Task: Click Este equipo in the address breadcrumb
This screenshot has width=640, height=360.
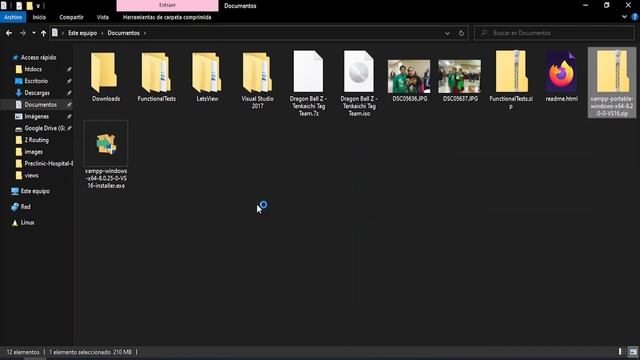Action: coord(82,33)
